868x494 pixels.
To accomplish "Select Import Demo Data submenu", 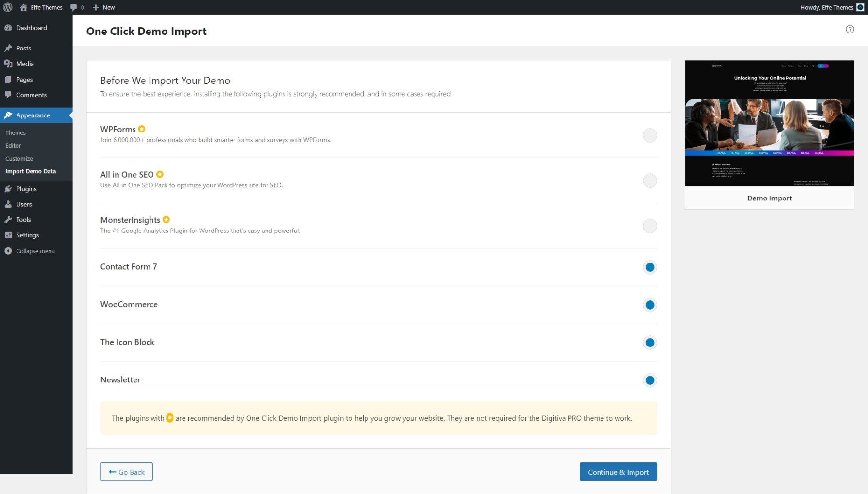I will (x=31, y=171).
